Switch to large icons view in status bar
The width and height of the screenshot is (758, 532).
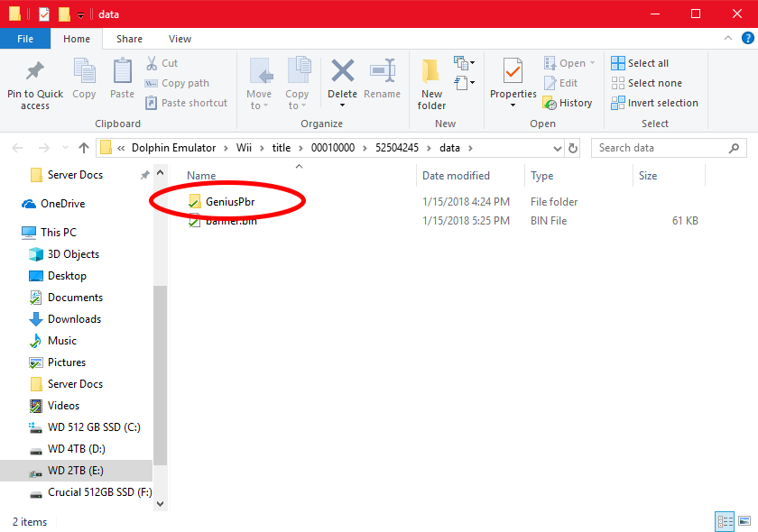pos(744,521)
